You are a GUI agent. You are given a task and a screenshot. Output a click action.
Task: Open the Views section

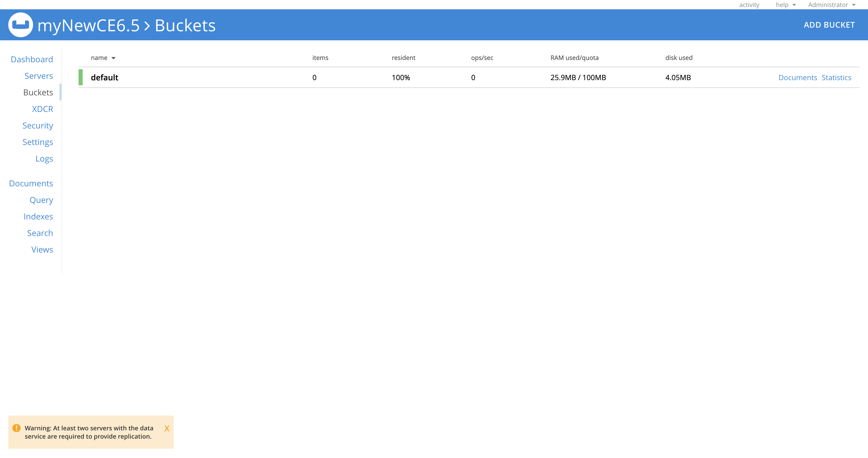42,249
